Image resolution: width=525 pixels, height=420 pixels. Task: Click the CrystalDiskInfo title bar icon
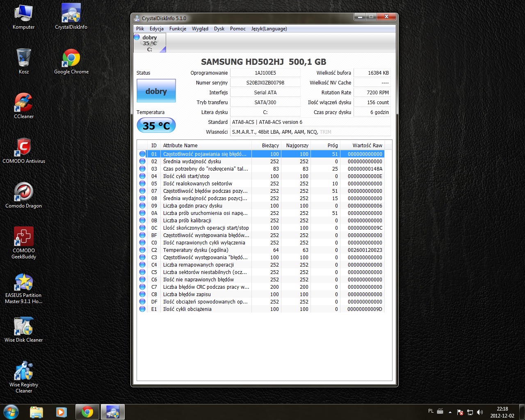pyautogui.click(x=137, y=18)
